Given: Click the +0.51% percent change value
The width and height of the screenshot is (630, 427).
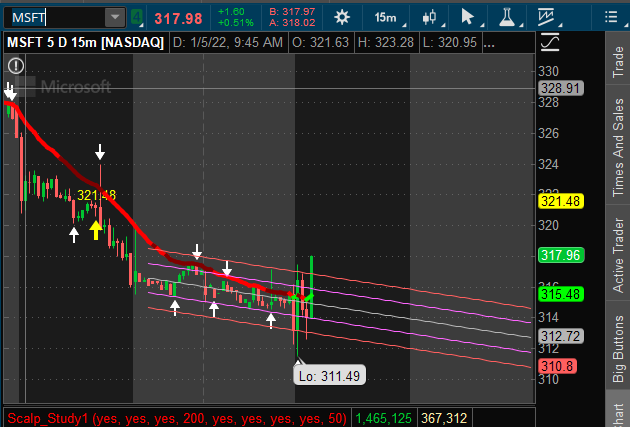Looking at the screenshot, I should [236, 23].
